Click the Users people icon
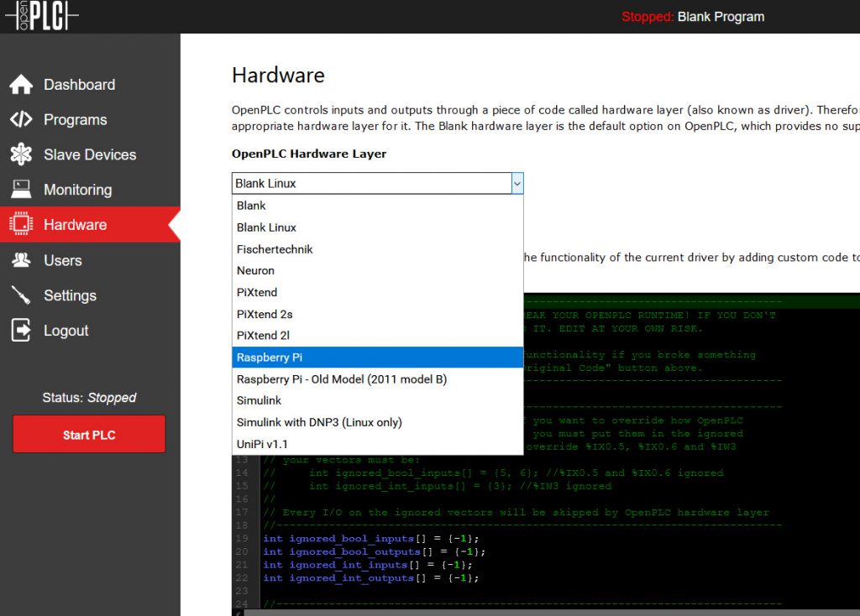 coord(21,260)
